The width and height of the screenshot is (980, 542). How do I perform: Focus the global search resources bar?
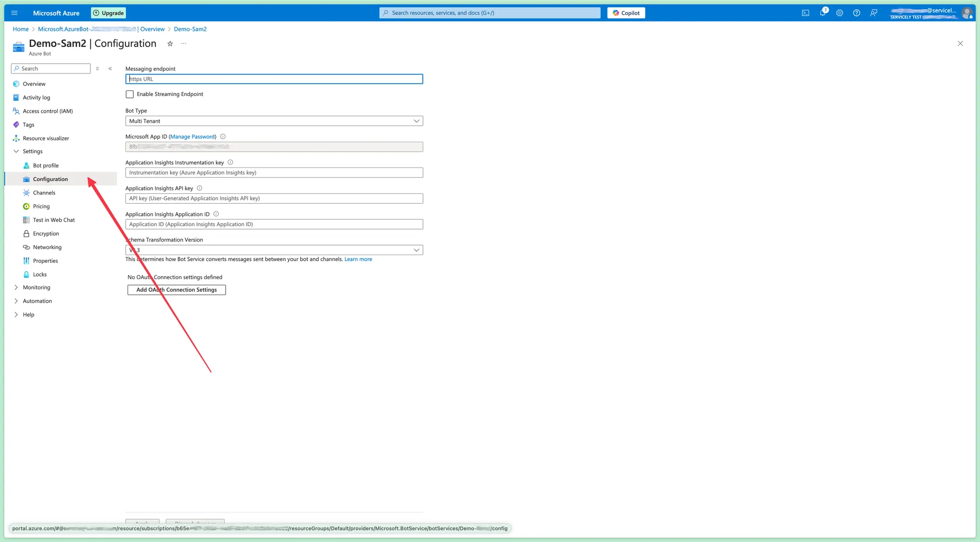point(490,13)
